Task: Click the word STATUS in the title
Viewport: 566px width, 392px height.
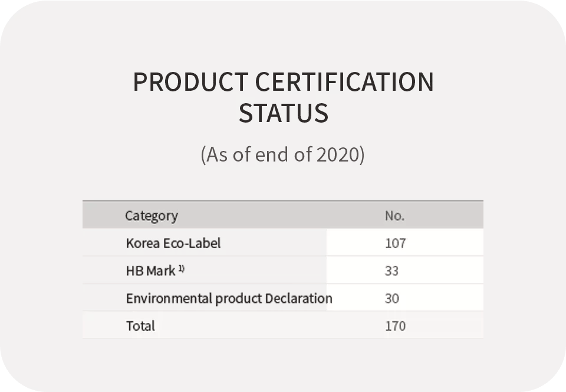Action: (284, 113)
